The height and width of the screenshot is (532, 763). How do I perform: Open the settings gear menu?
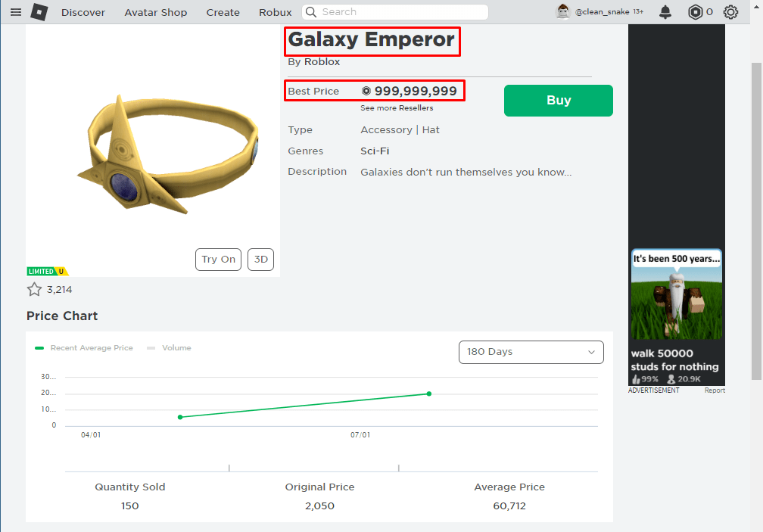(730, 12)
